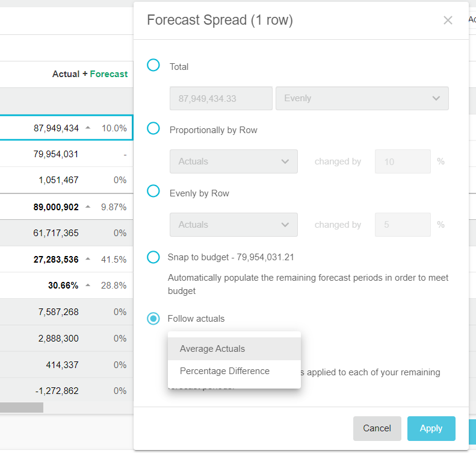This screenshot has height=453, width=476.
Task: Click the up arrow beside 87,949,434
Action: pos(88,128)
